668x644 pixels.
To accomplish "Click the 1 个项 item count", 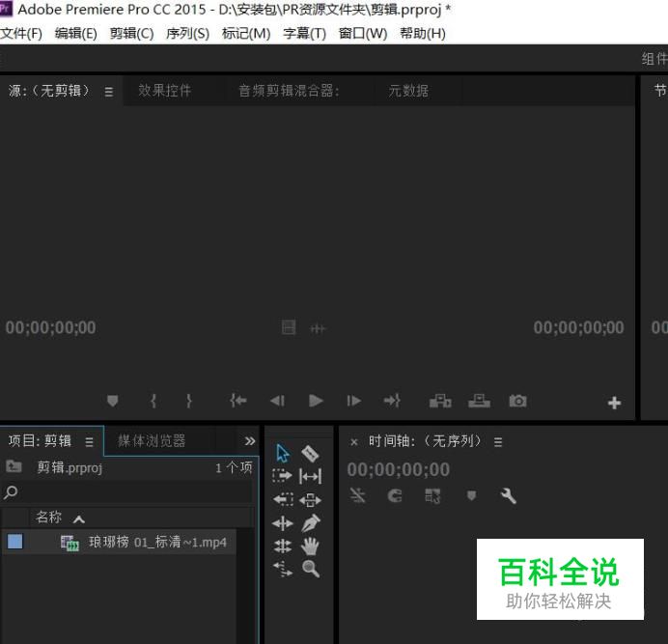I will click(x=234, y=467).
